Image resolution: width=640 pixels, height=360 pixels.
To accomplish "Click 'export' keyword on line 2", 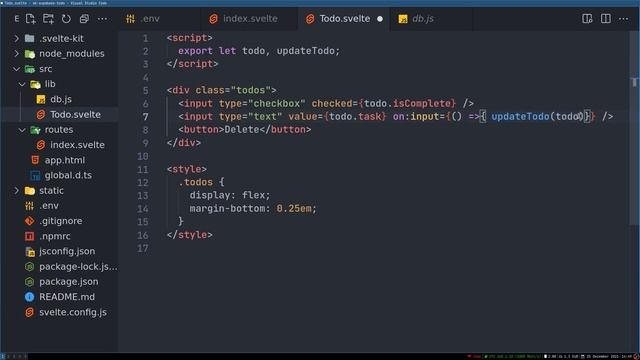I will tap(195, 51).
